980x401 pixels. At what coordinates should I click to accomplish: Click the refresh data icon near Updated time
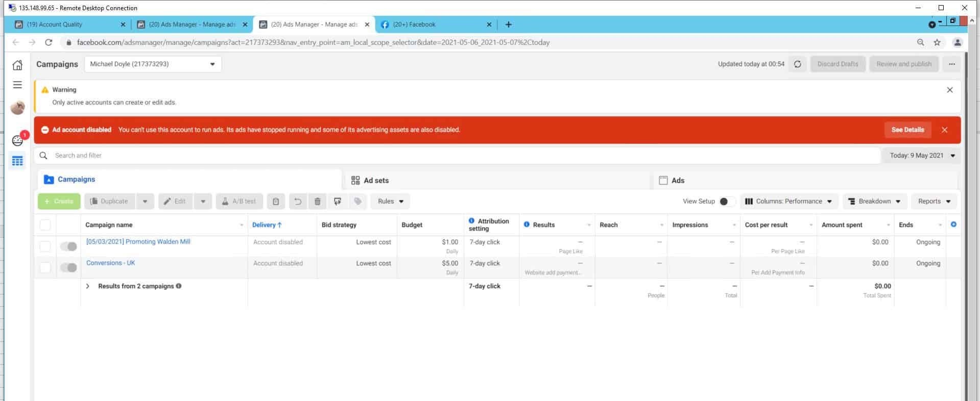point(797,64)
